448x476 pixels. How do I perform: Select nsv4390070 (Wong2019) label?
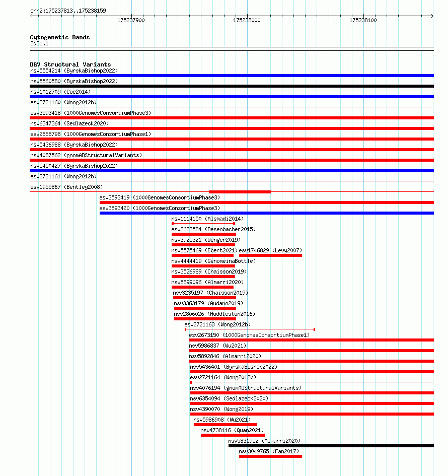[221, 409]
